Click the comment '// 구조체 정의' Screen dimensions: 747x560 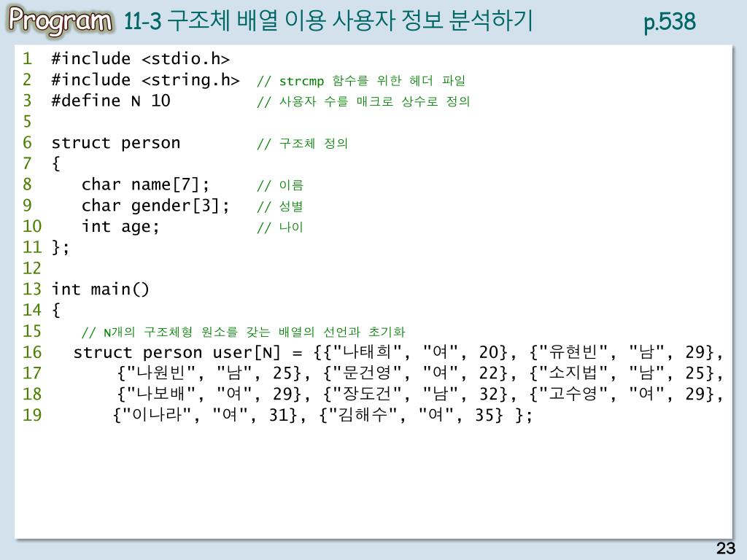click(x=303, y=144)
